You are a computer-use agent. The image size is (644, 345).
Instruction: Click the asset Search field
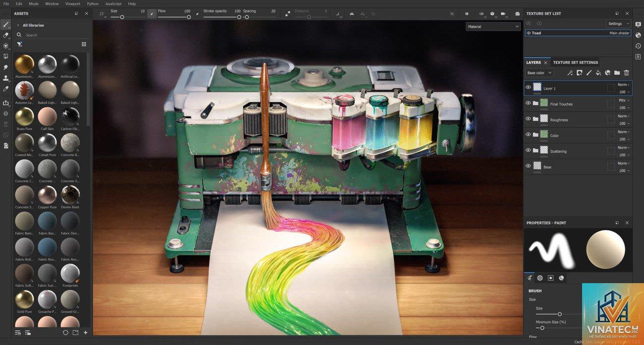coord(52,35)
